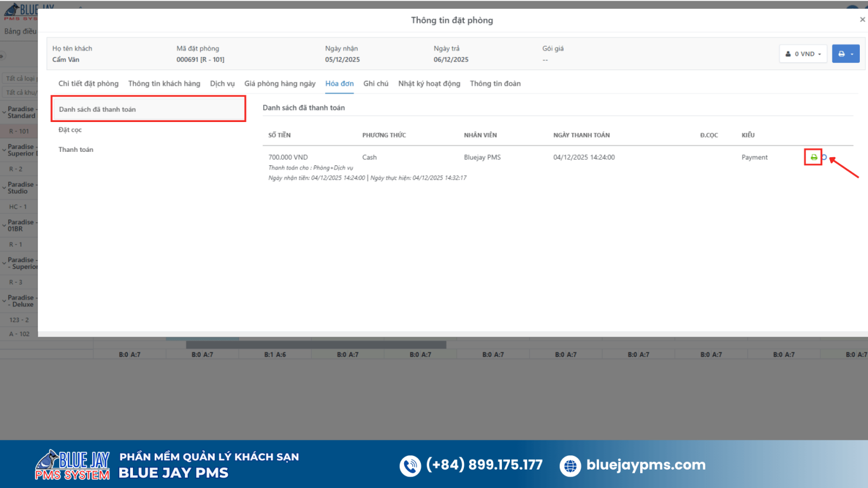
Task: Go to the Nhật ký hoạt động tab
Action: pyautogui.click(x=429, y=84)
